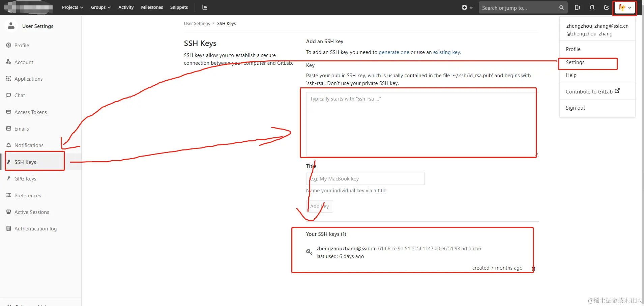Open the instance statistics chart icon

click(205, 7)
